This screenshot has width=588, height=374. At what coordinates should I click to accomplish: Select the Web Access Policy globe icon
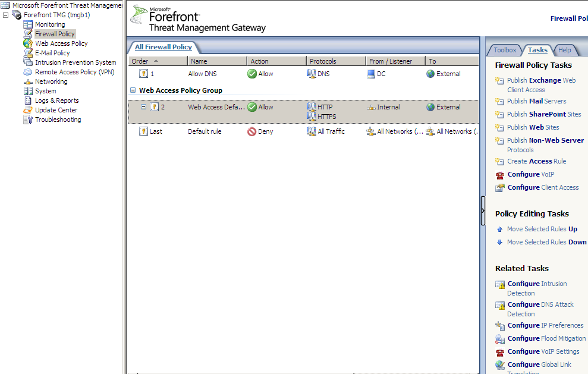click(28, 43)
